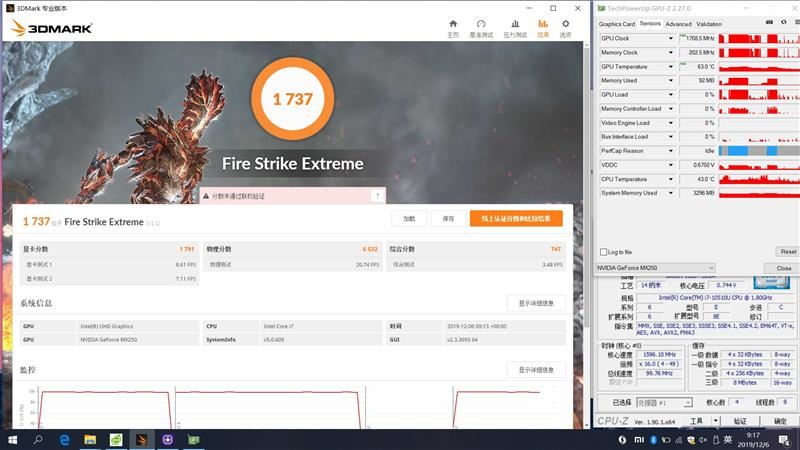
Task: Switch to 3DMark taskbar icon
Action: [x=142, y=440]
